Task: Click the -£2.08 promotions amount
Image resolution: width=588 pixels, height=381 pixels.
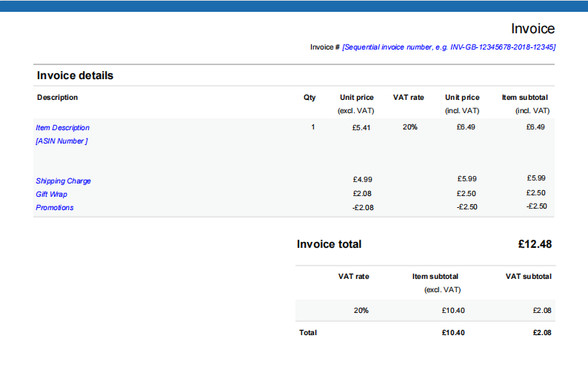Action: pos(363,208)
